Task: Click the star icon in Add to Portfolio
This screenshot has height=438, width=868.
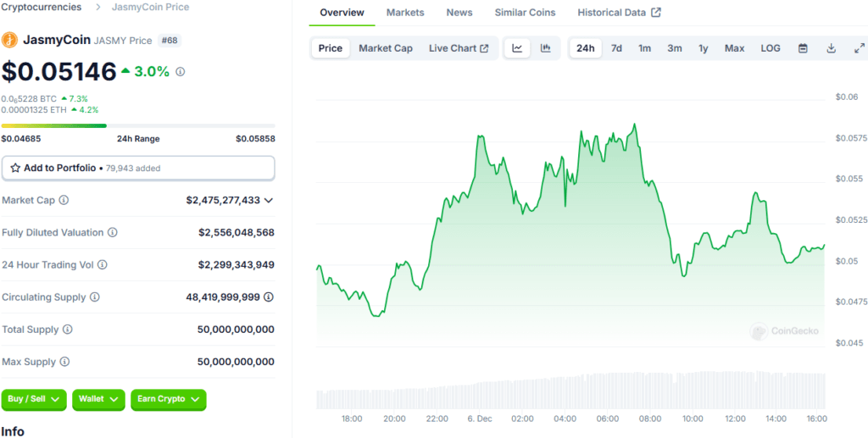Action: [15, 168]
